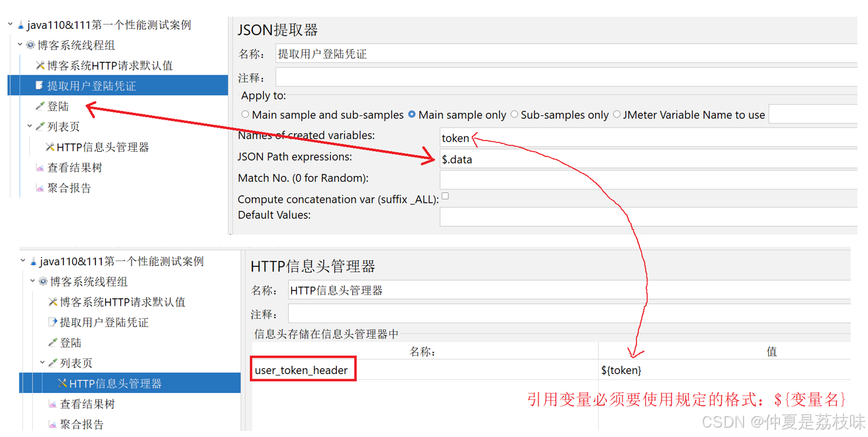This screenshot has height=437, width=868.
Task: Click the 聚合报告 icon in lower tree
Action: (x=53, y=424)
